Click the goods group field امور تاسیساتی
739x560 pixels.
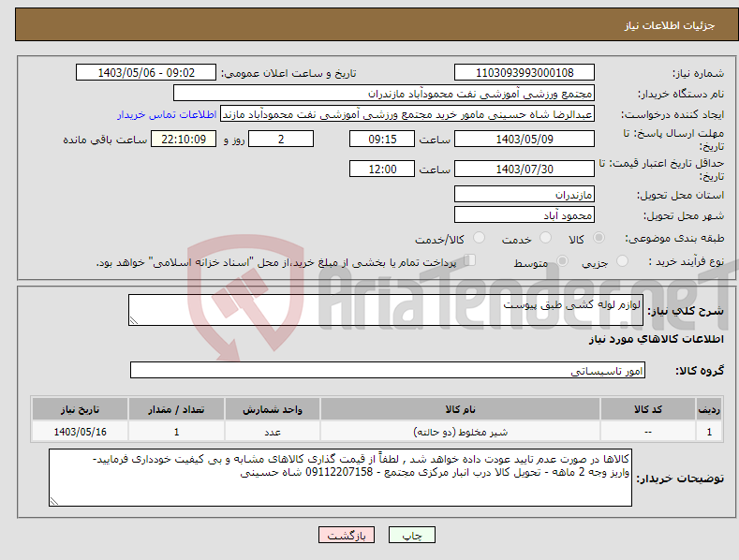click(388, 370)
